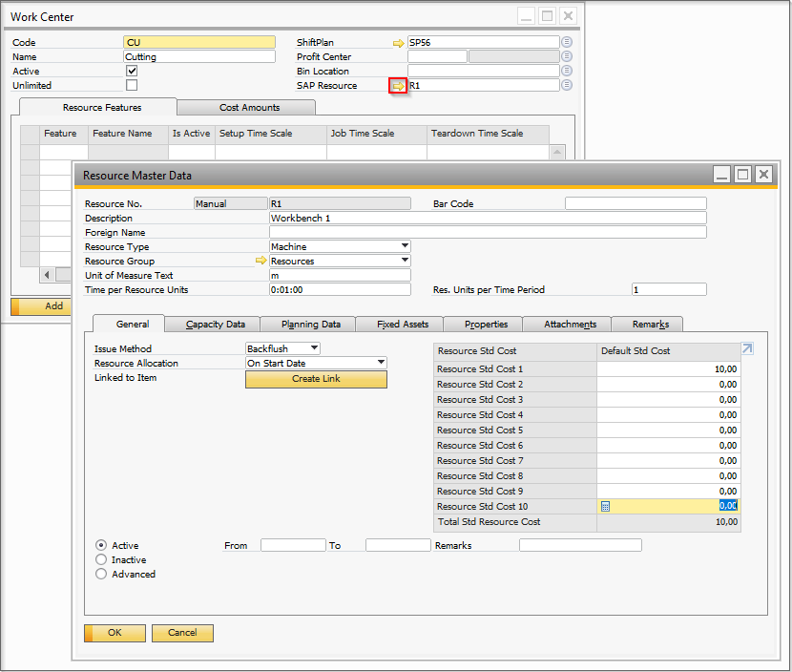Click the Profit Center chooser icon
This screenshot has width=792, height=672.
coord(567,57)
